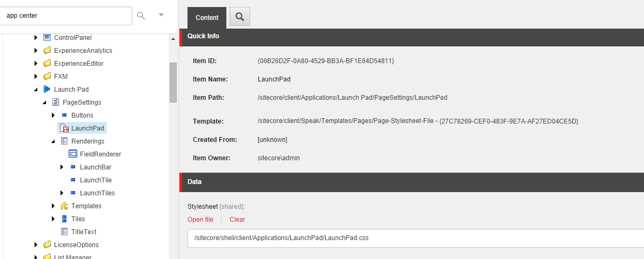Collapse the Data section header

click(x=412, y=181)
